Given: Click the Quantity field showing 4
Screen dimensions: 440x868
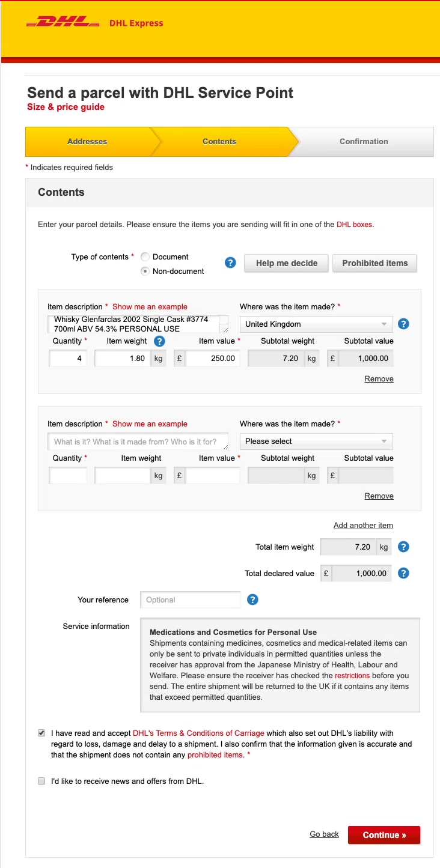Looking at the screenshot, I should (x=68, y=359).
